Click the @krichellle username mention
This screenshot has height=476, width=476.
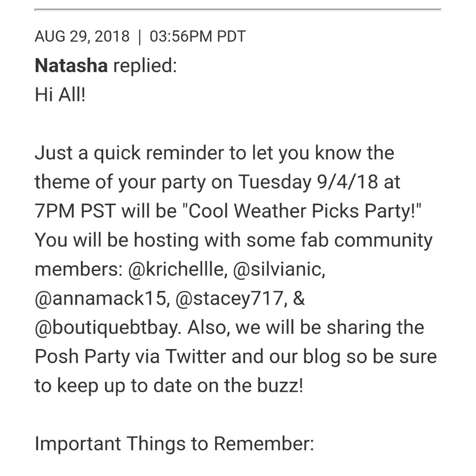pos(177,269)
